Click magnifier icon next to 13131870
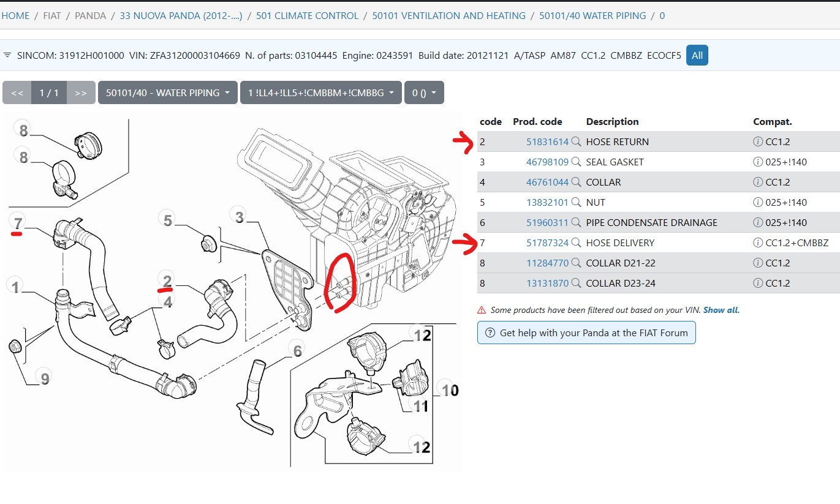 (576, 283)
